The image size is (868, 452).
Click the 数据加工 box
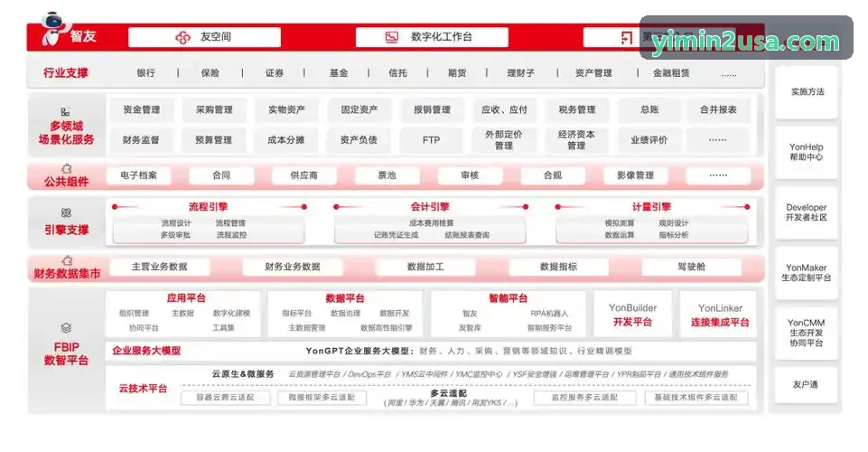[x=425, y=267]
